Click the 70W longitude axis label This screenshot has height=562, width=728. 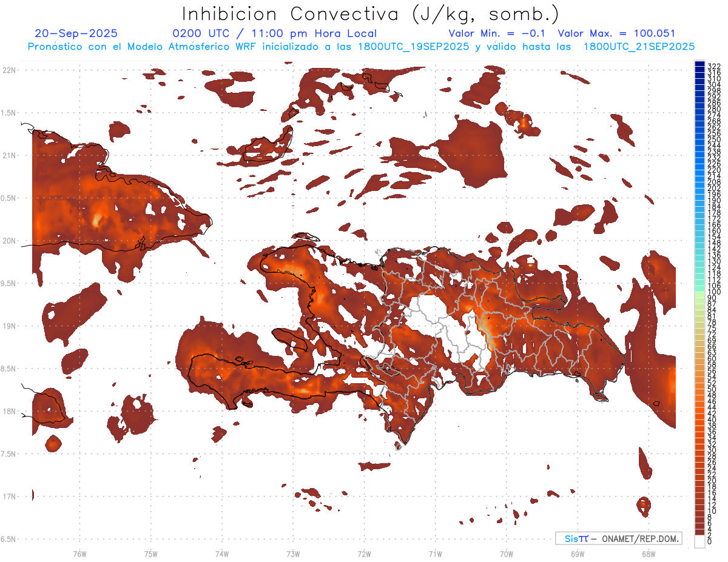pyautogui.click(x=506, y=553)
